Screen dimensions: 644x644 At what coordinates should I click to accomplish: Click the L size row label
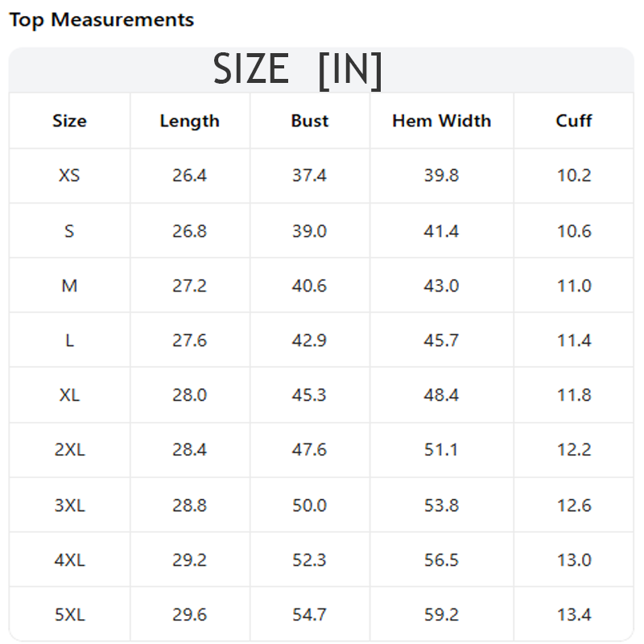click(69, 340)
